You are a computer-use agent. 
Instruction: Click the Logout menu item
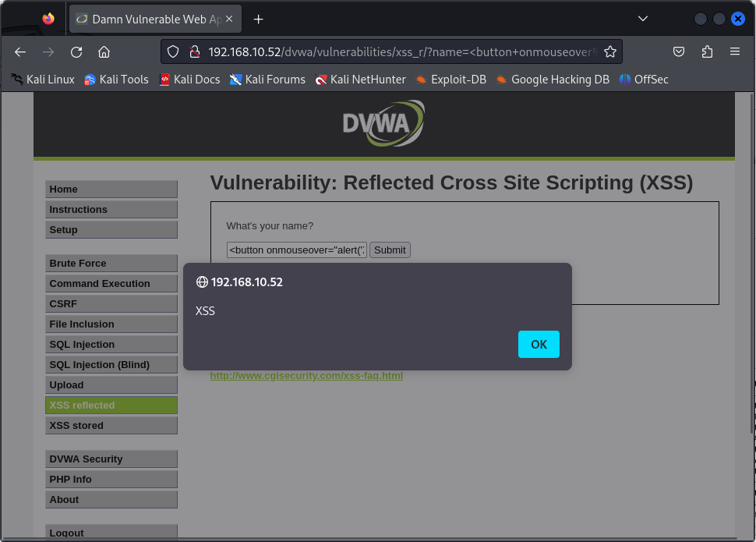(111, 532)
